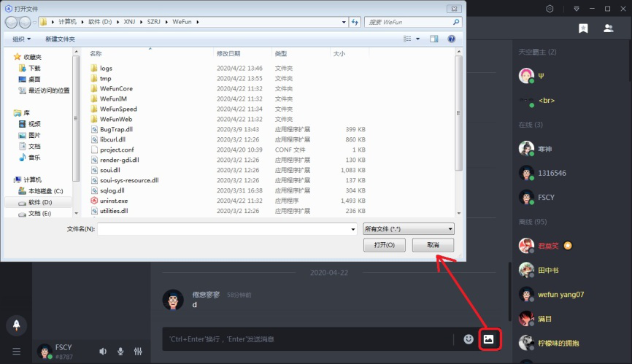The image size is (632, 364).
Task: Select 本地磁盘 (C:) drive
Action: [45, 191]
